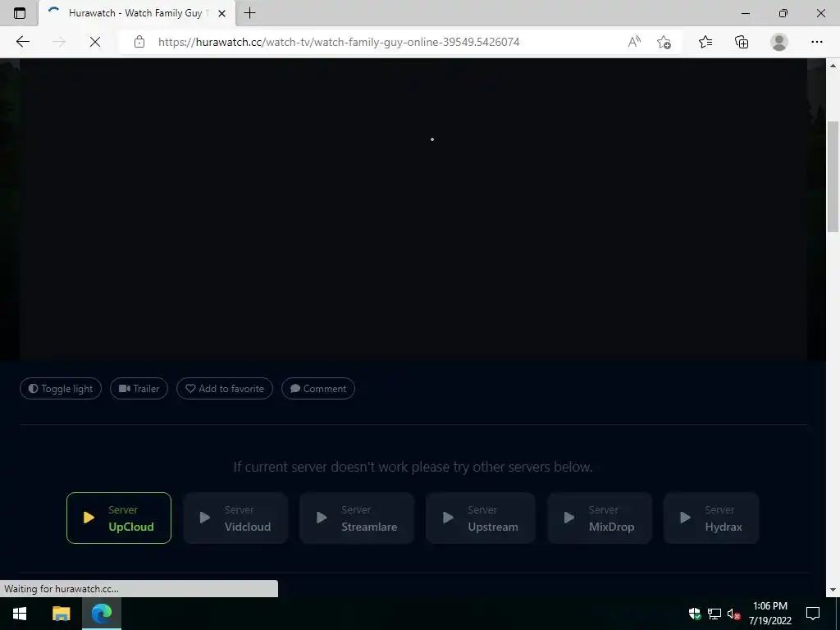Watch the Trailer
This screenshot has width=840, height=630.
[139, 388]
